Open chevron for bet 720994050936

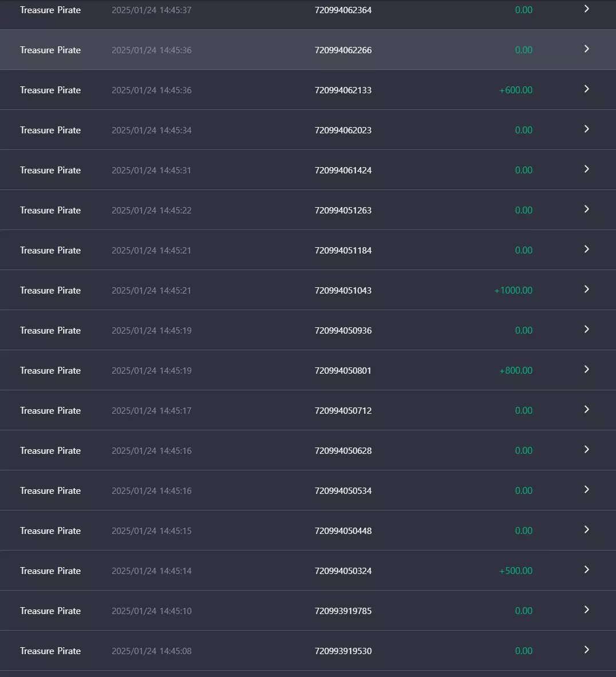pyautogui.click(x=586, y=330)
